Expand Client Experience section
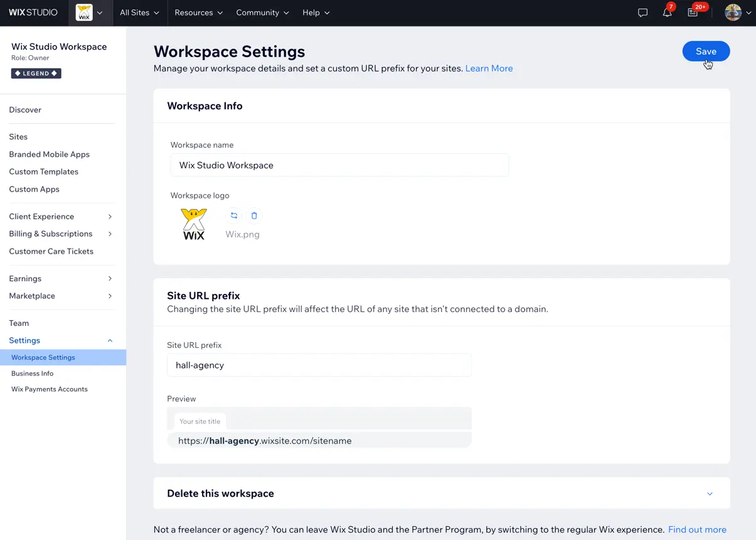 point(61,217)
